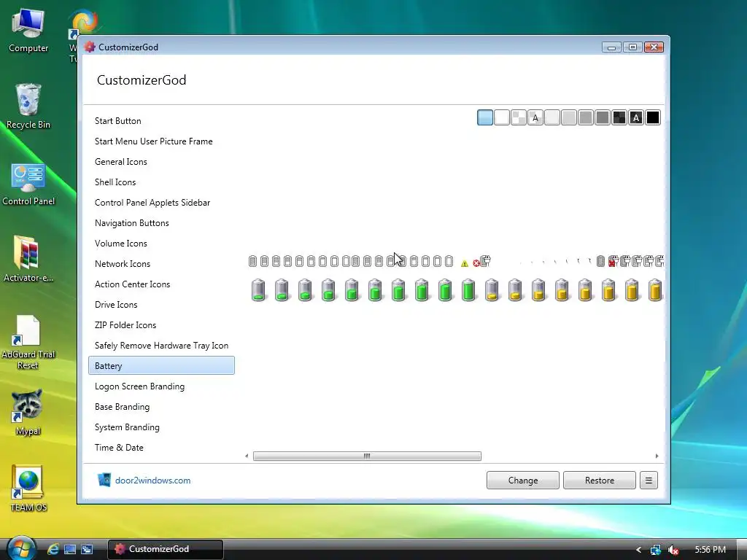Screen dimensions: 747x560
Task: Pick the light blue background swatch
Action: [485, 117]
